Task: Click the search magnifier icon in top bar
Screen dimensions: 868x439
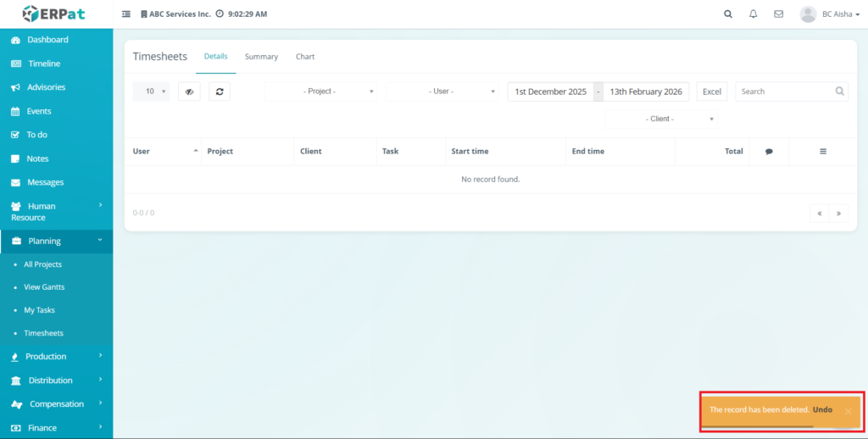Action: click(x=728, y=14)
